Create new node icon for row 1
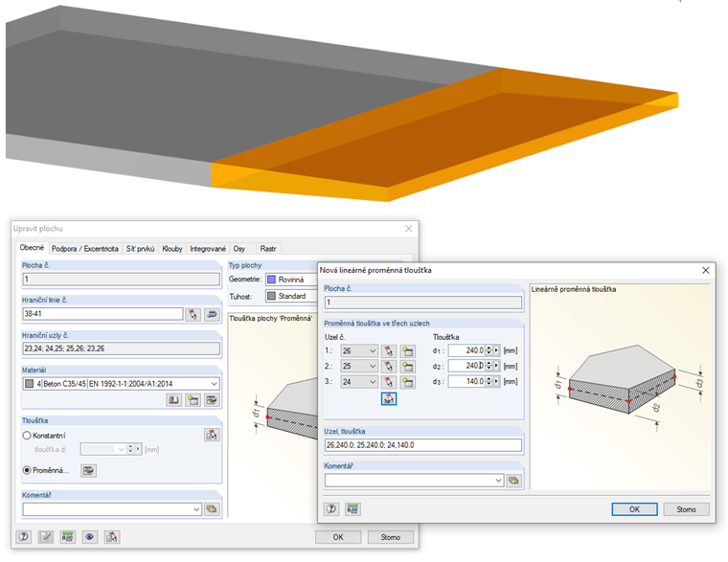Screen dimensions: 728x562 [408, 350]
